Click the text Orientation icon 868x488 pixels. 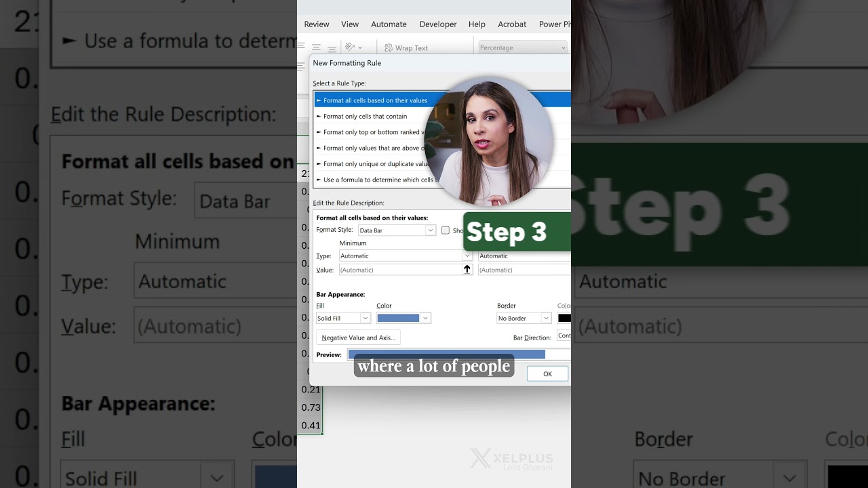(x=349, y=46)
